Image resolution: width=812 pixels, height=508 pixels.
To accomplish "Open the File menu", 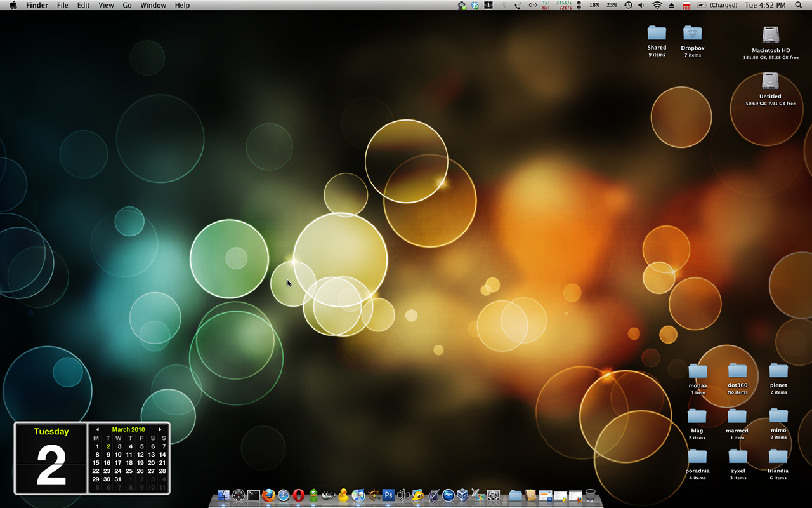I will [62, 5].
